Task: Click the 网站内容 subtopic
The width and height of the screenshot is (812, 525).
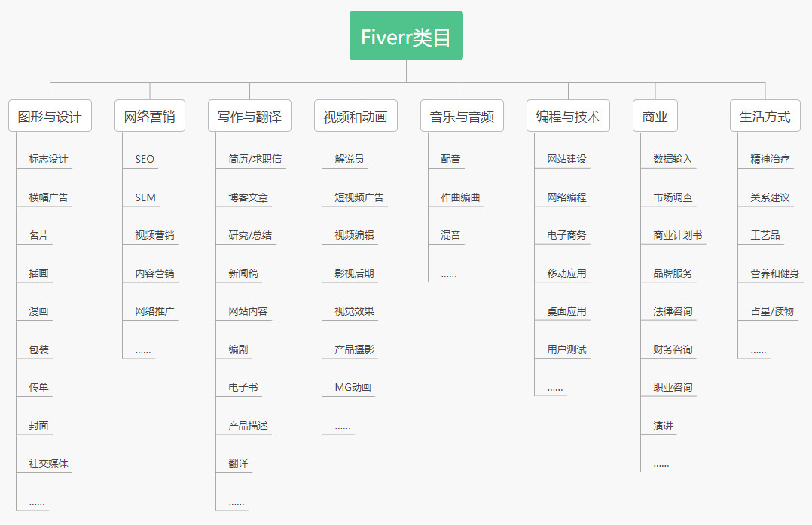Action: pyautogui.click(x=248, y=311)
